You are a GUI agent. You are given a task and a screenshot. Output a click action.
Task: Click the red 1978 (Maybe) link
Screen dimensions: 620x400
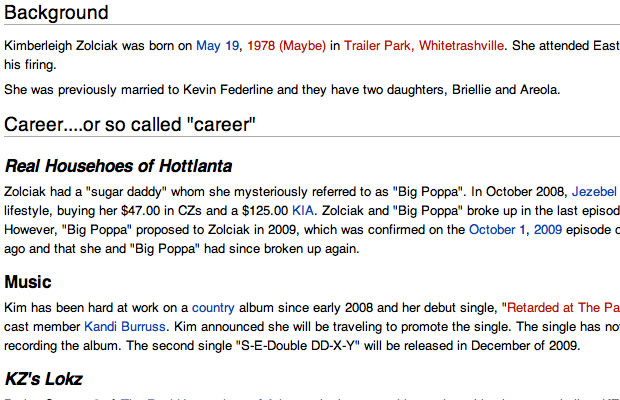[286, 46]
